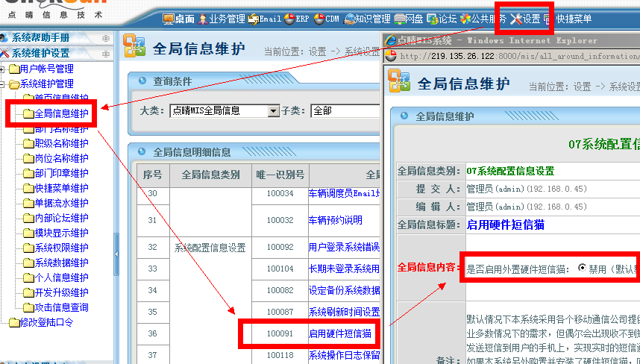Open the 桌面 desktop toolbar icon
Viewport: 640px width, 364px height.
pos(178,19)
